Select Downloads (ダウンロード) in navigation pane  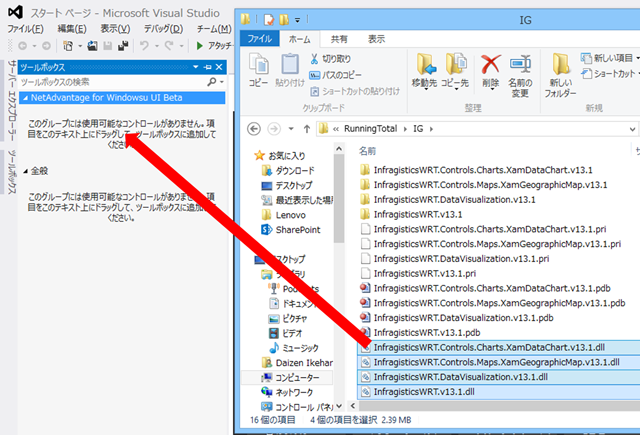coord(288,171)
